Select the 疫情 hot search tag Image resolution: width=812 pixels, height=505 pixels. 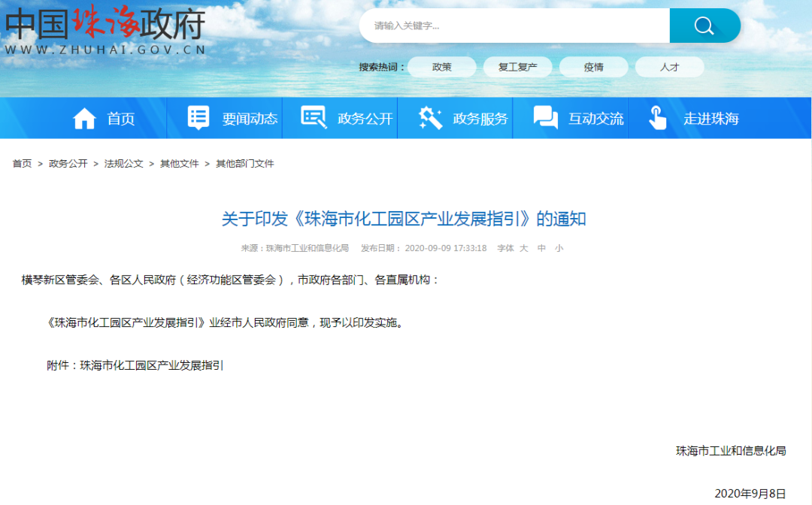point(593,67)
